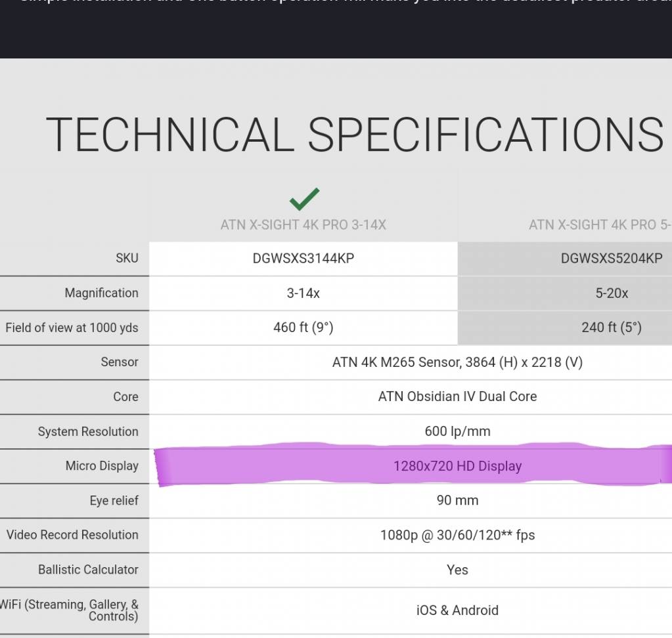Select the ATN X-SIGHT 4K PRO 5- column header
The width and height of the screenshot is (672, 638).
(600, 224)
